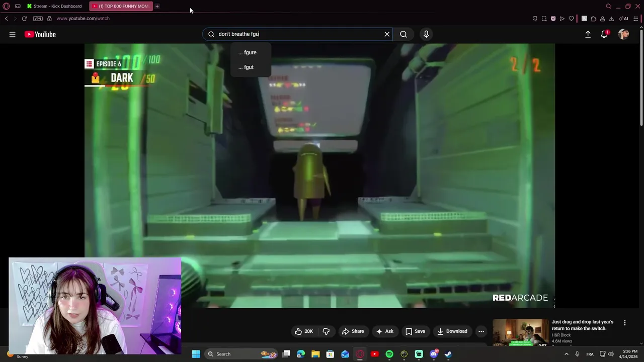Screen dimensions: 644x362
Task: Open Opera tab search magnifier
Action: 608,6
